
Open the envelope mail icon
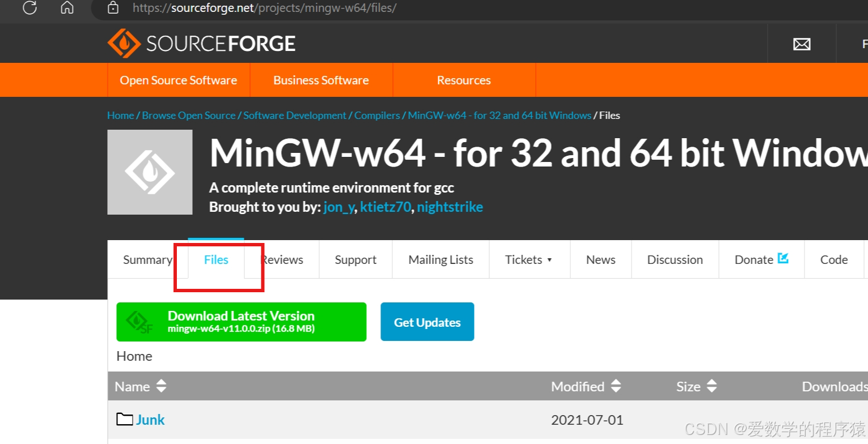tap(802, 44)
